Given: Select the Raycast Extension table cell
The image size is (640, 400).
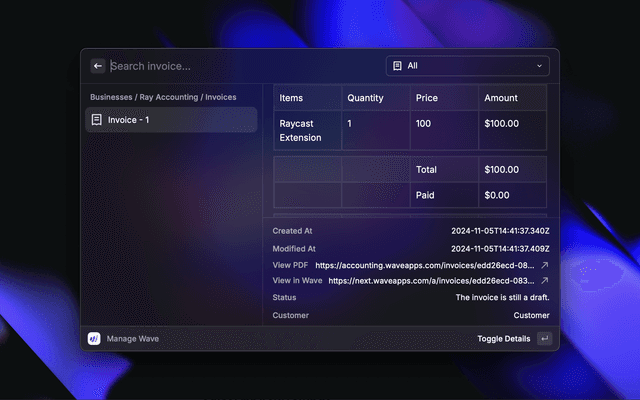Looking at the screenshot, I should [x=300, y=130].
